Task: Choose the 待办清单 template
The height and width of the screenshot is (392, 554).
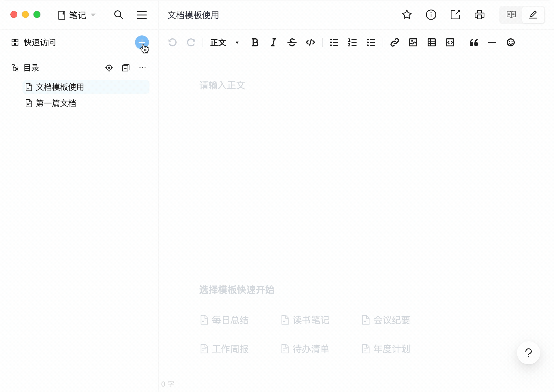Action: 305,349
